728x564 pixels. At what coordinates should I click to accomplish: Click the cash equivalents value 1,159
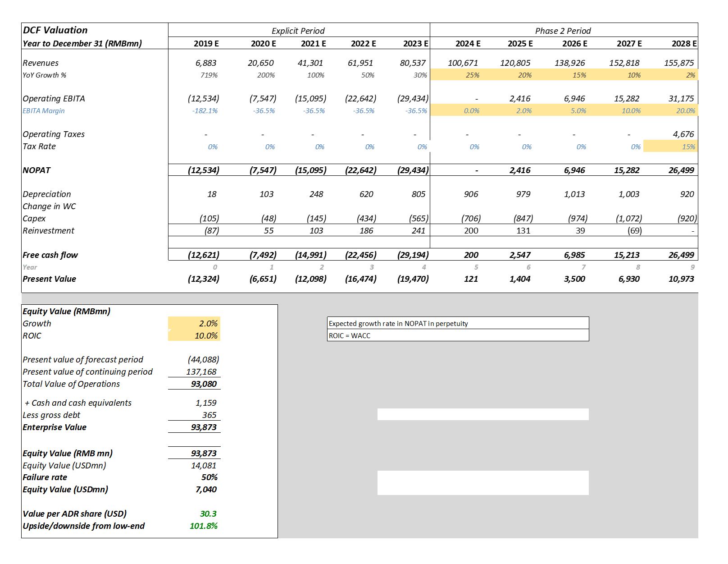pyautogui.click(x=206, y=403)
